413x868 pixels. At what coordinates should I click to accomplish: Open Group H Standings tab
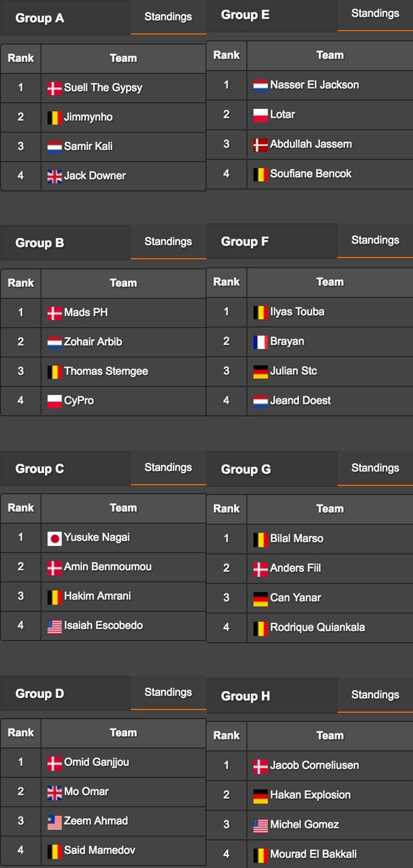coord(375,695)
